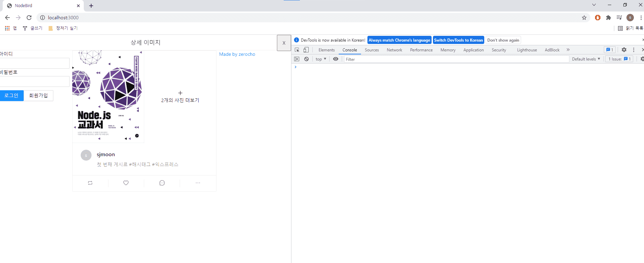Click sjmoon's avatar circle
The height and width of the screenshot is (263, 644).
pyautogui.click(x=86, y=155)
